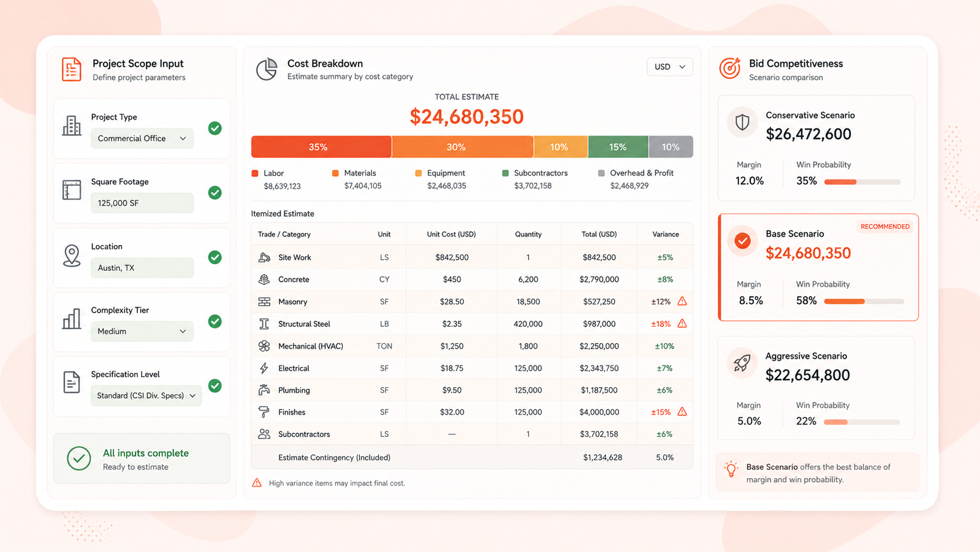
Task: Click the Concrete mixer icon
Action: coord(264,279)
